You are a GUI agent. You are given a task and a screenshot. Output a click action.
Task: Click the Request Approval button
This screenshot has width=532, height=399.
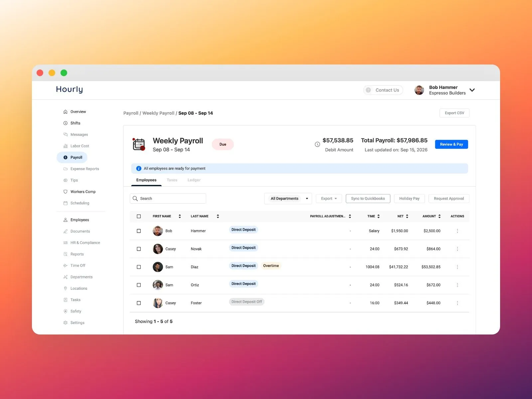449,199
